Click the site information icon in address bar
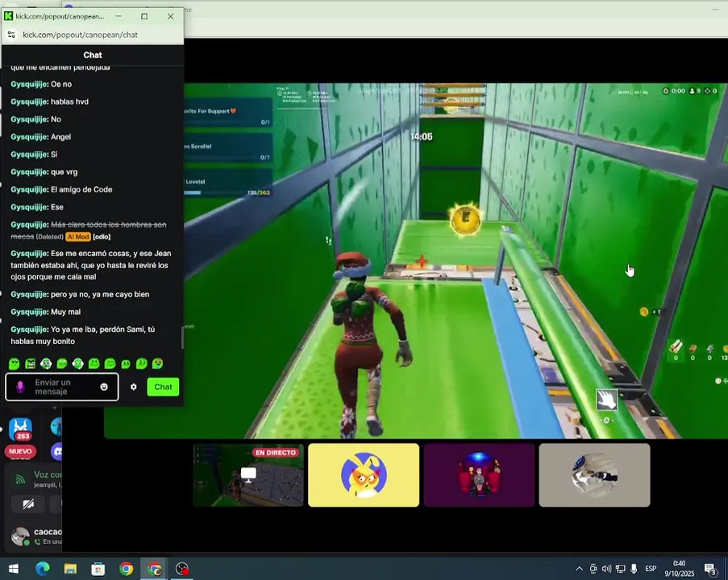The height and width of the screenshot is (580, 728). (x=11, y=35)
